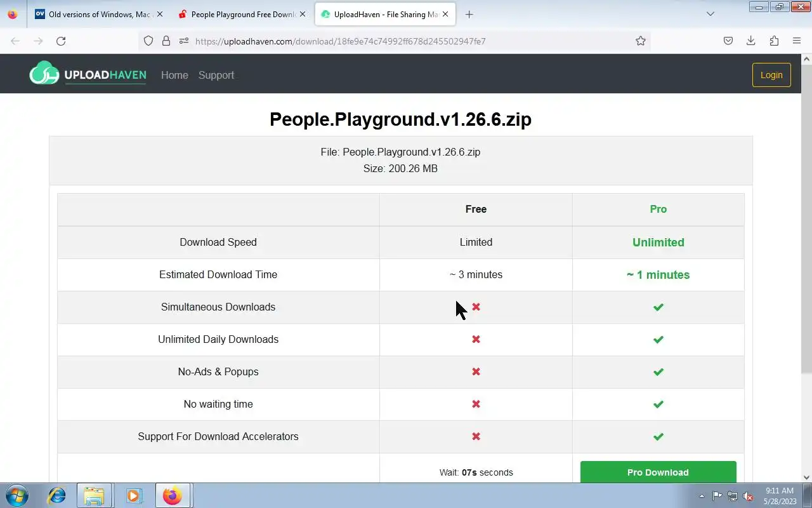Open the Support navigation link

(216, 75)
